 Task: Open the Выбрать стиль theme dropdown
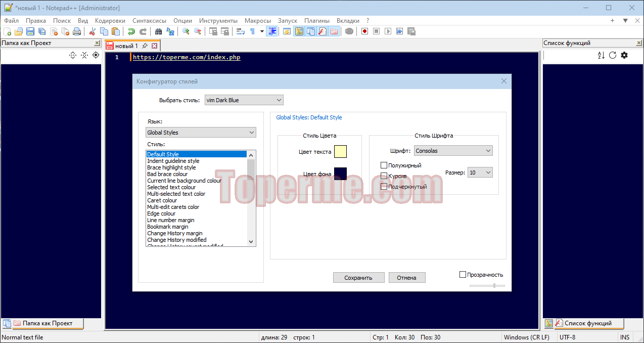244,100
